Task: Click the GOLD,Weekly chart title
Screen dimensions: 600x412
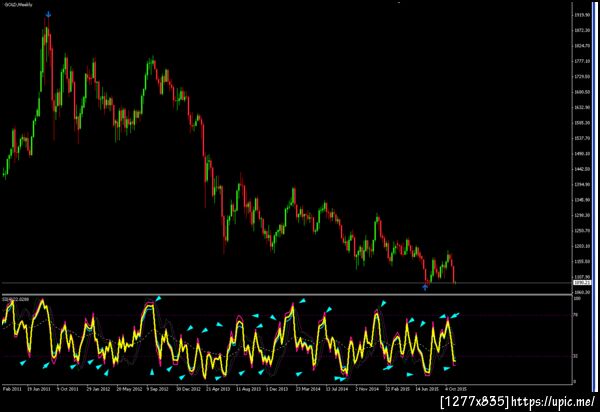Action: click(x=18, y=5)
